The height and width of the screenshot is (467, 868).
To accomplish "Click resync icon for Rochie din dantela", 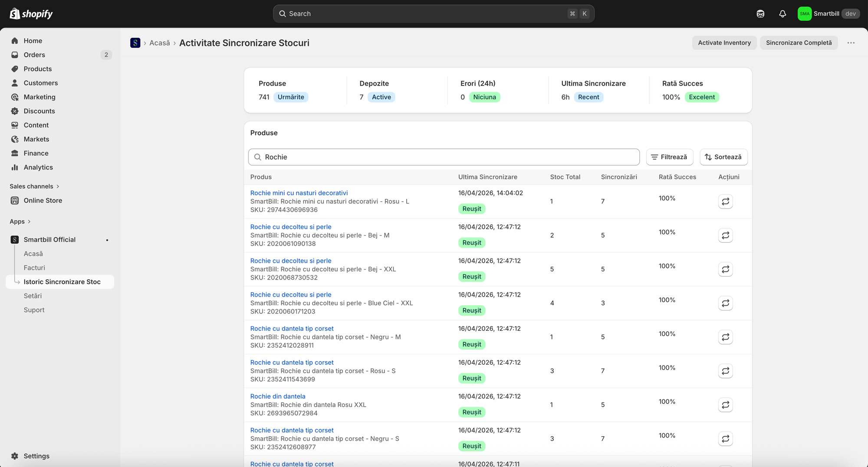I will [x=725, y=405].
